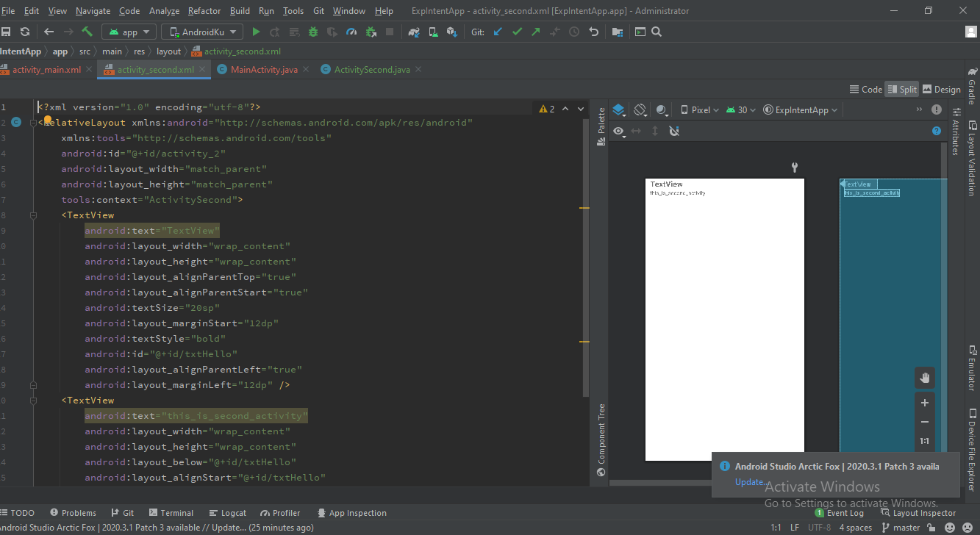Open the Terminal tool window

171,513
